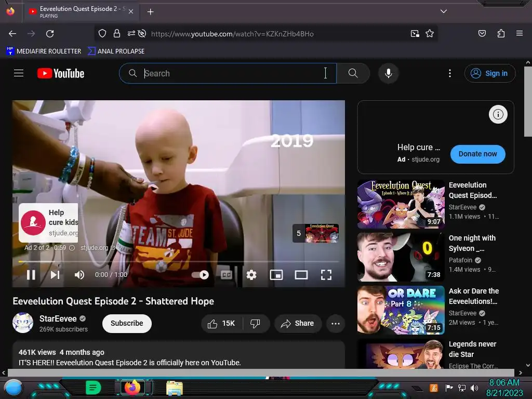This screenshot has width=532, height=399.
Task: Dislike the video with thumbs down
Action: (x=256, y=324)
